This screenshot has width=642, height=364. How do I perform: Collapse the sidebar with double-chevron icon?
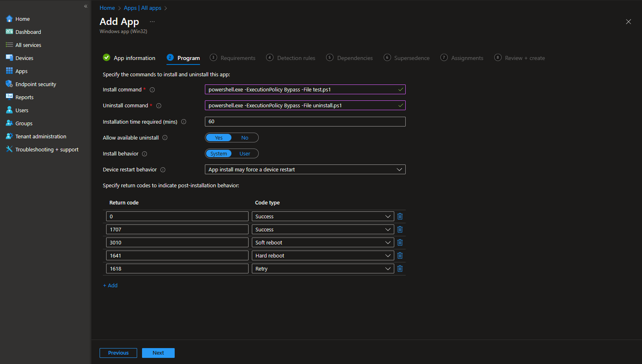[x=86, y=6]
